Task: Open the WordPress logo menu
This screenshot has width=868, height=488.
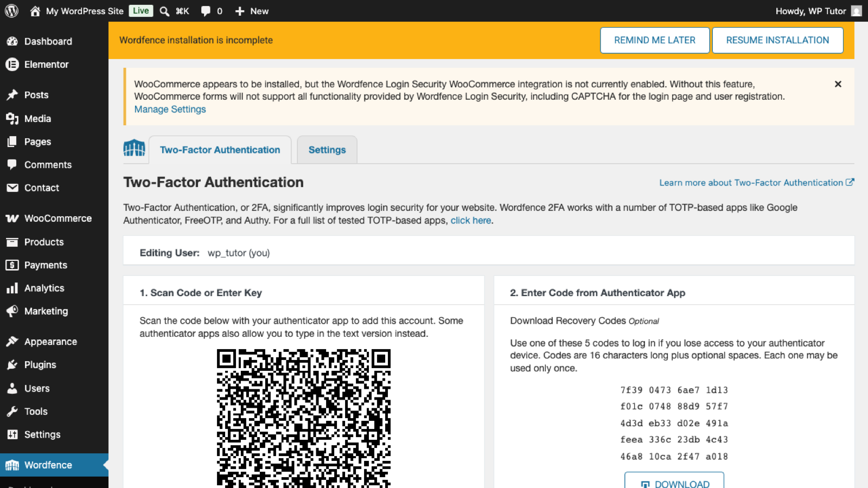Action: 11,11
